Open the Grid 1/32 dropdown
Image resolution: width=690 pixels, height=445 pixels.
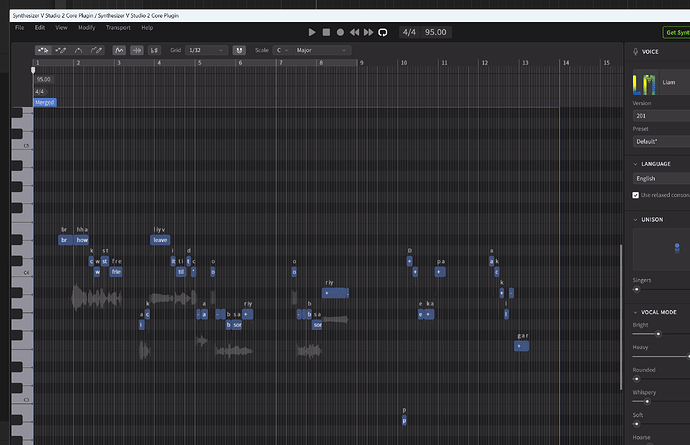tap(206, 50)
